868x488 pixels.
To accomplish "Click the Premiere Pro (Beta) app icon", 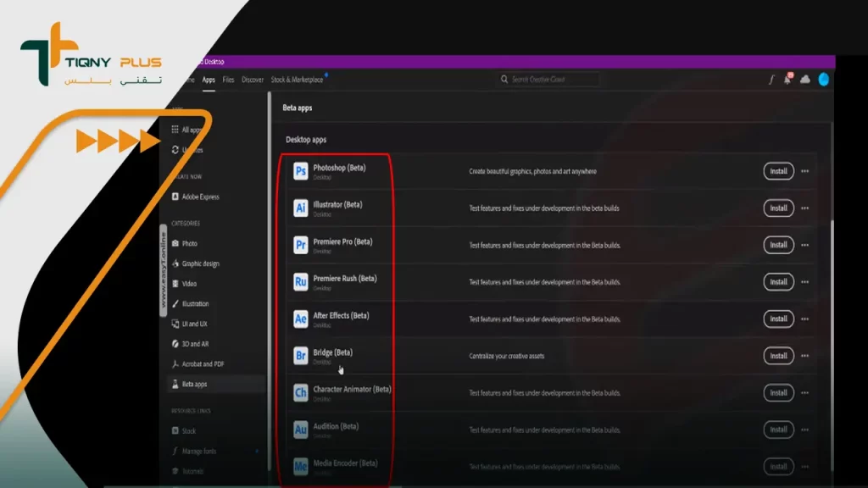I will (x=300, y=245).
